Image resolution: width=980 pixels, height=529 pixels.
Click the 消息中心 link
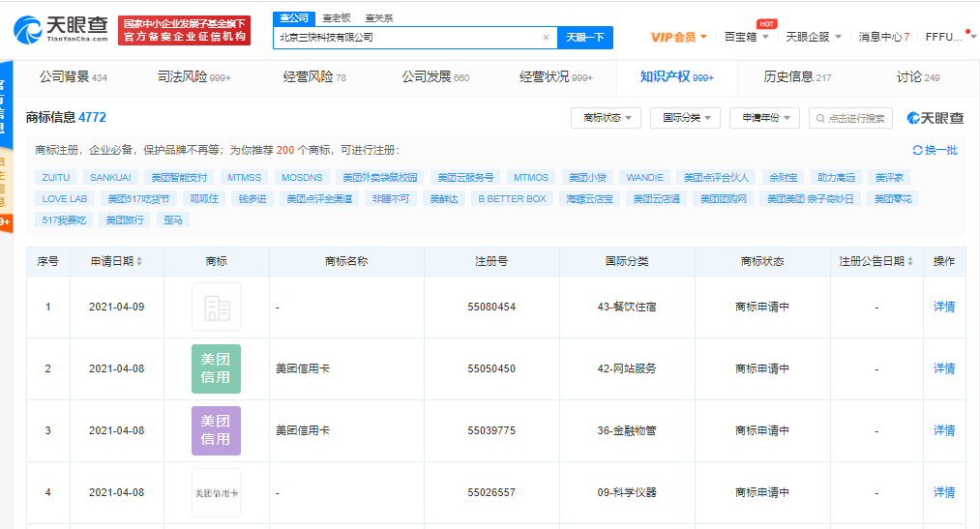(884, 37)
